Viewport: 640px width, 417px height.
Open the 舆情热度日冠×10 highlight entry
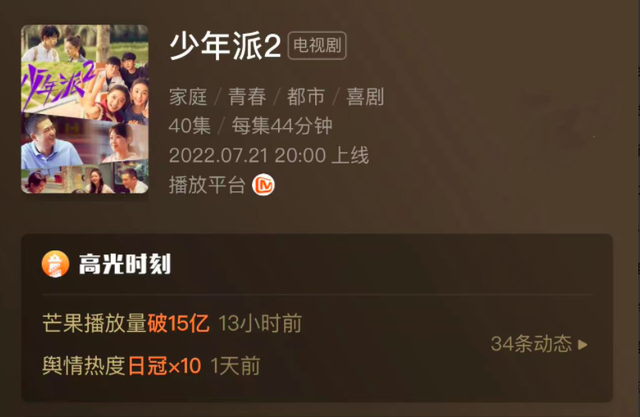(x=151, y=366)
